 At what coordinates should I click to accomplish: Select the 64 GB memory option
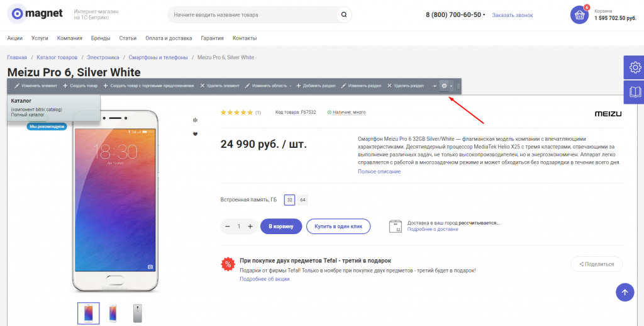point(303,200)
